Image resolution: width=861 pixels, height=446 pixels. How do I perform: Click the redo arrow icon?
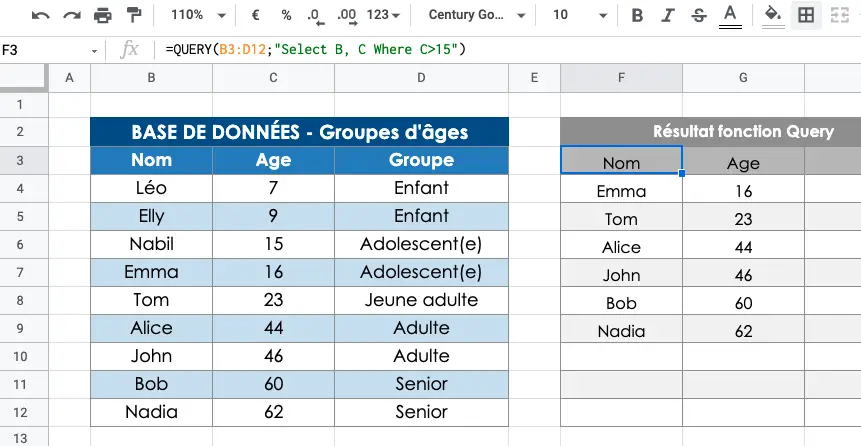71,15
